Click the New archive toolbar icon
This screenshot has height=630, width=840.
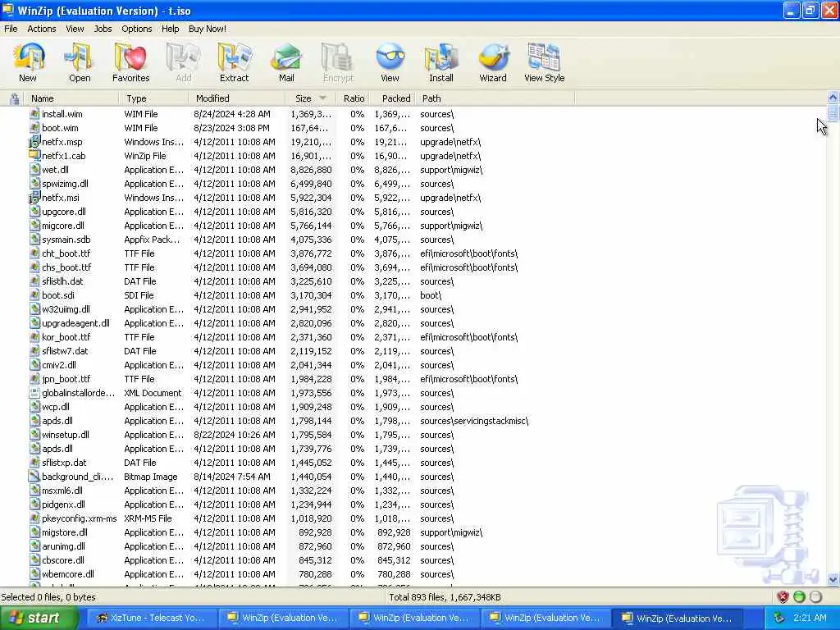pyautogui.click(x=28, y=62)
